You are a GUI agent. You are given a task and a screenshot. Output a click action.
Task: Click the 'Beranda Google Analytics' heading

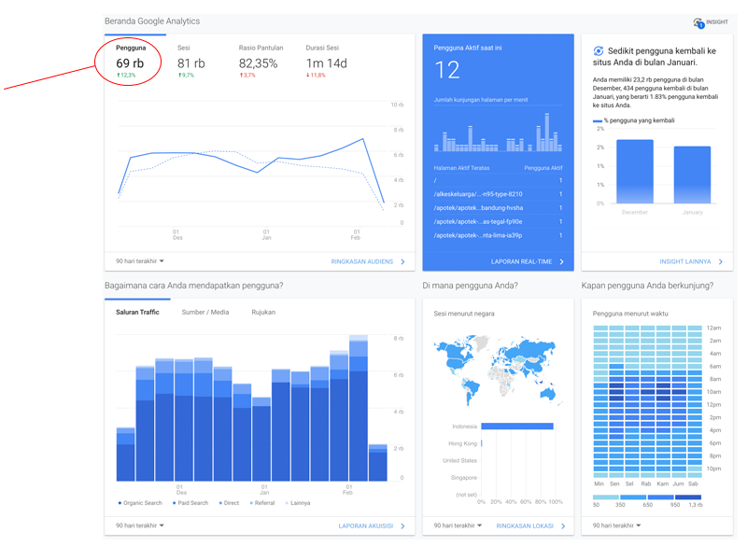point(152,21)
